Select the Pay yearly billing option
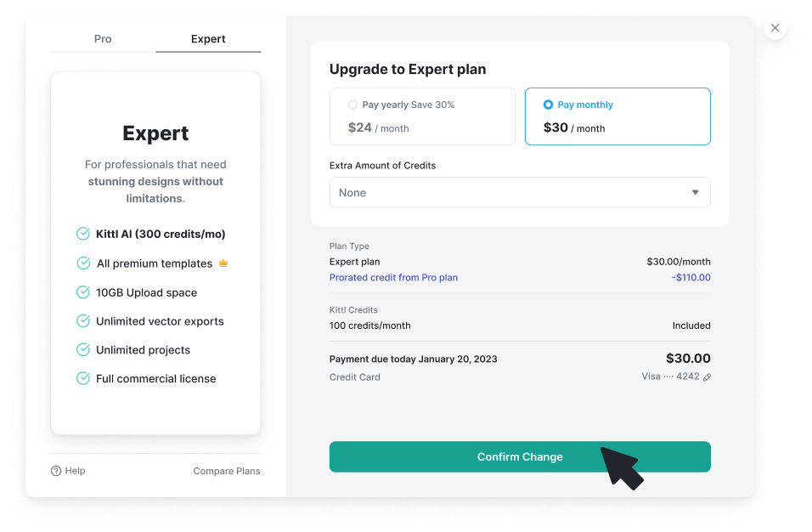Viewport: 812px width, 532px height. [422, 116]
